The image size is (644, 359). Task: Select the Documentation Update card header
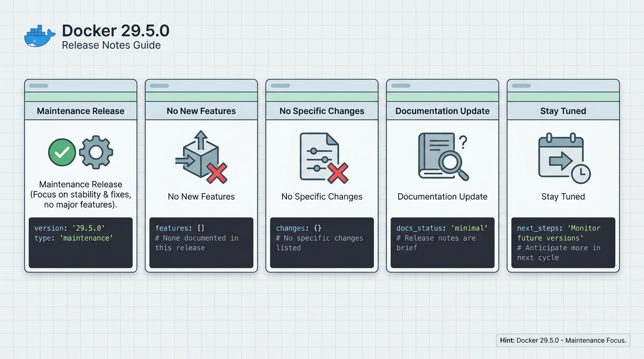[x=443, y=111]
